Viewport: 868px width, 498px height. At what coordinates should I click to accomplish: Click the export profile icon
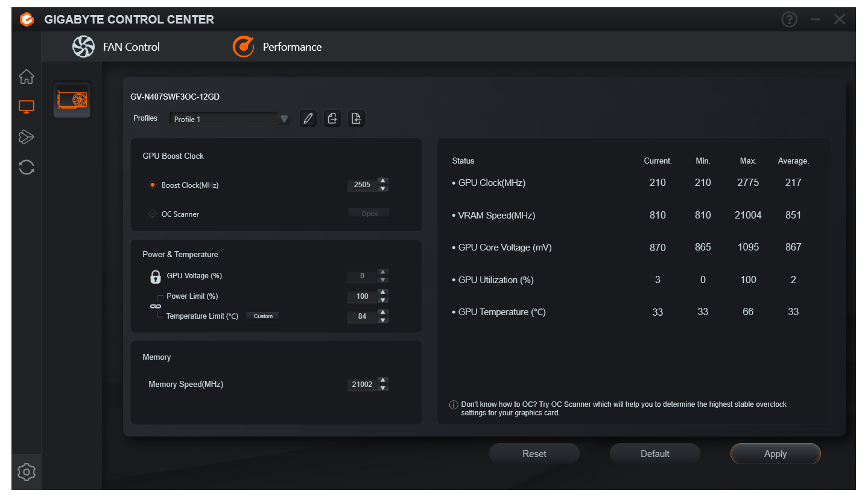click(x=332, y=118)
